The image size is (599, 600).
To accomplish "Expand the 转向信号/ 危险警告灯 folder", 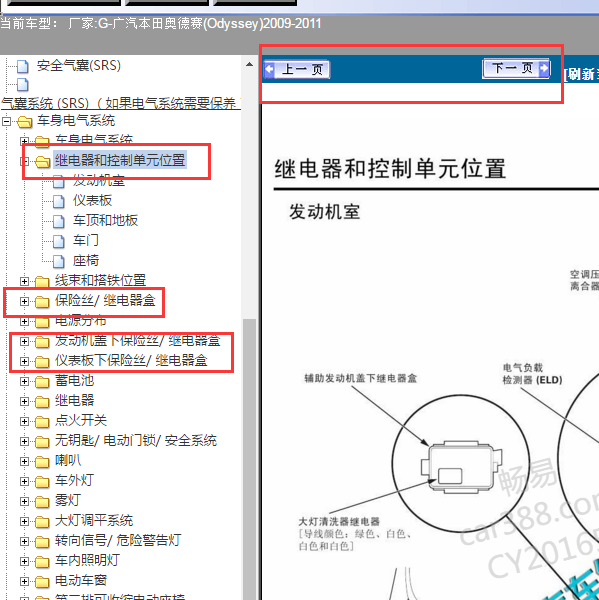I will point(24,541).
